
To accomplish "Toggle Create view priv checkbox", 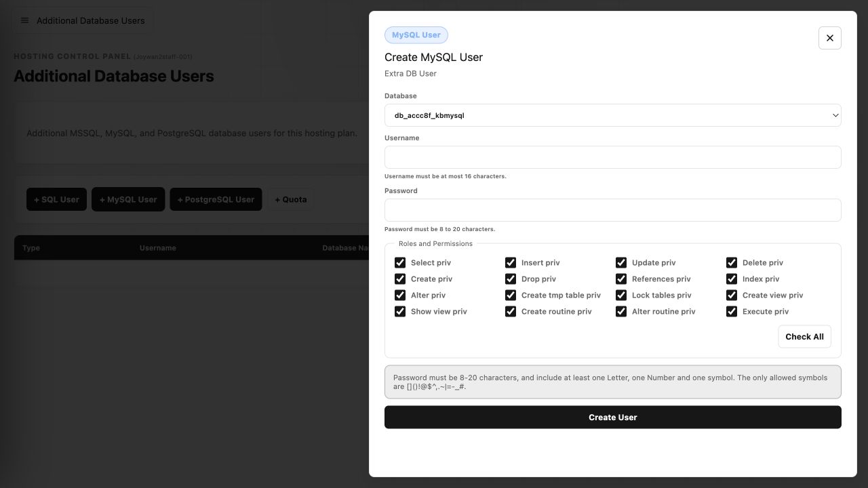I will [x=732, y=295].
